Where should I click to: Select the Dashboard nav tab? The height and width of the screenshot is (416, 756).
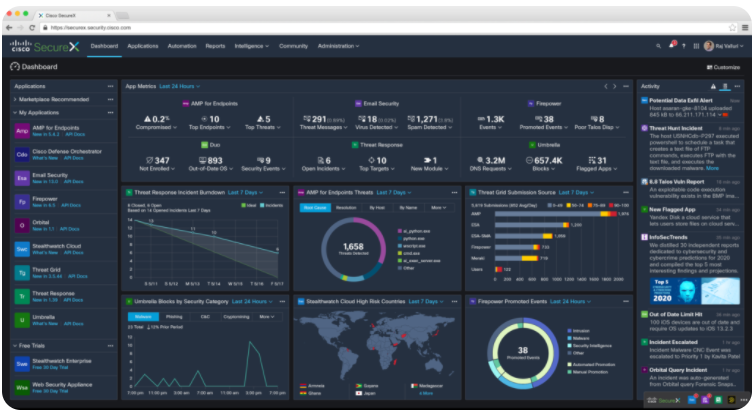click(104, 46)
